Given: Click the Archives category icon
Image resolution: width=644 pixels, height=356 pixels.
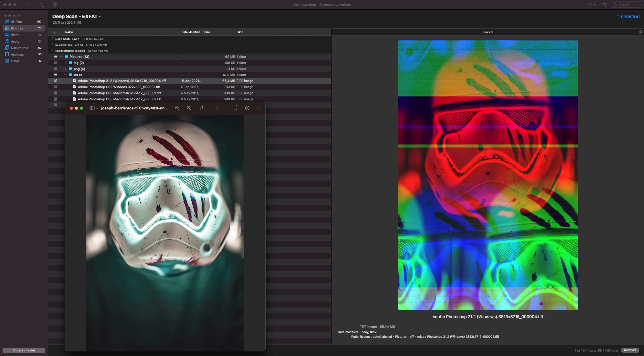Looking at the screenshot, I should pyautogui.click(x=7, y=54).
